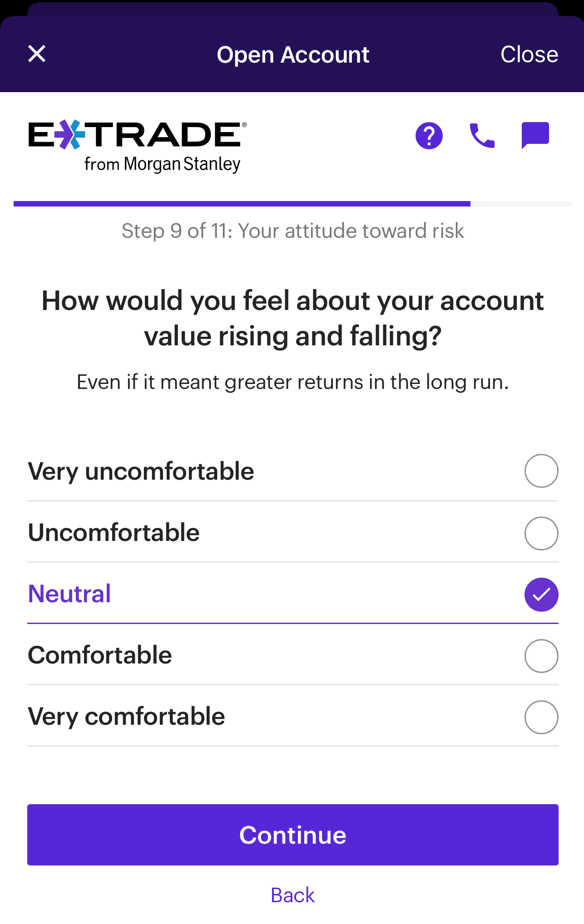Select Very uncomfortable option
Image resolution: width=584 pixels, height=924 pixels.
coord(541,471)
